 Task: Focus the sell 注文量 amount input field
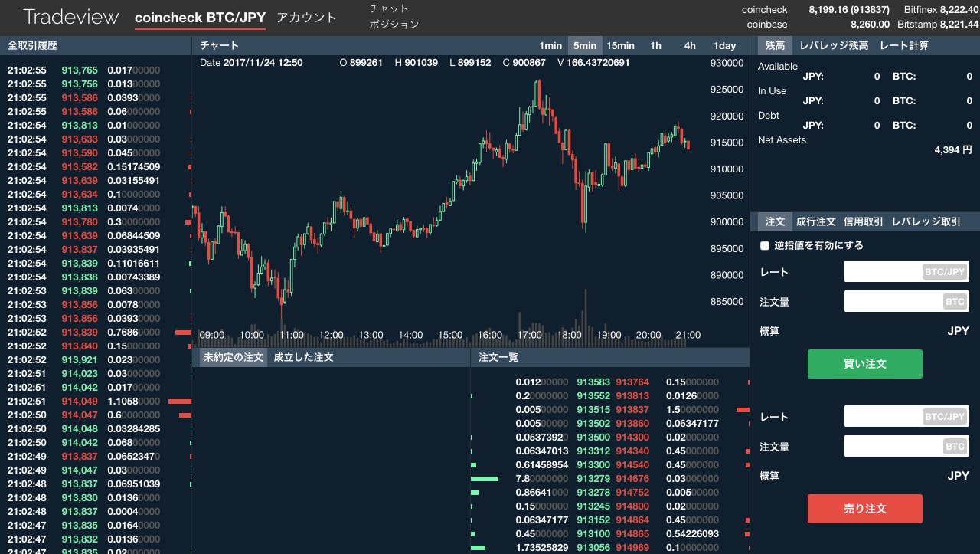pyautogui.click(x=906, y=446)
